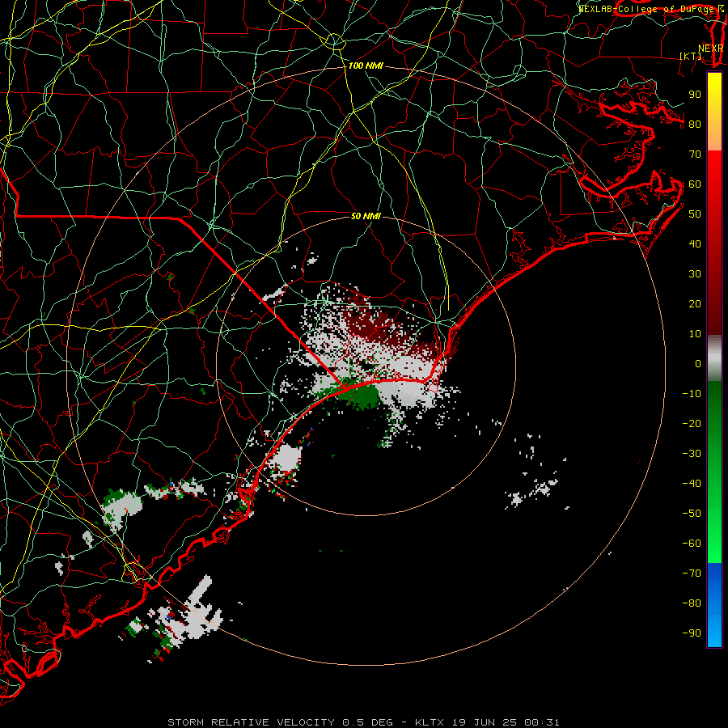Click the "-90" scale value

tap(692, 633)
